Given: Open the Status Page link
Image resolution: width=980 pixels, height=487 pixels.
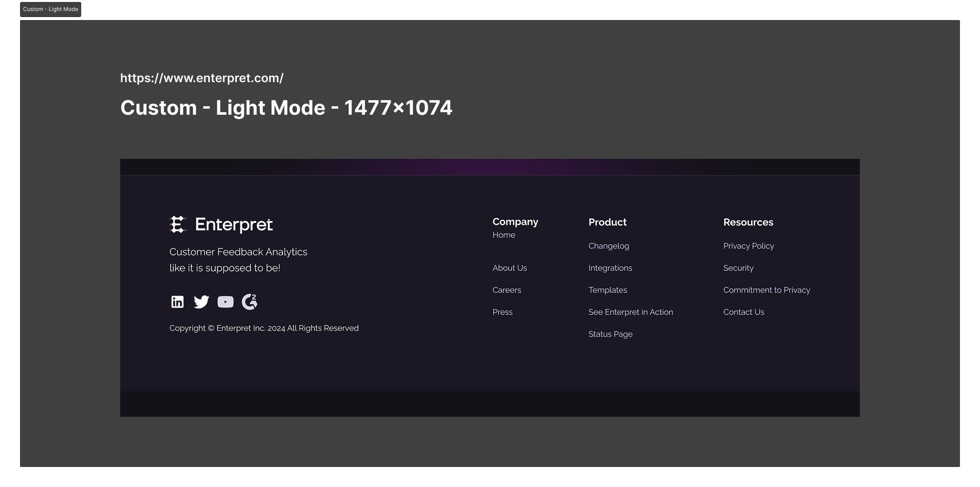Looking at the screenshot, I should pyautogui.click(x=610, y=334).
